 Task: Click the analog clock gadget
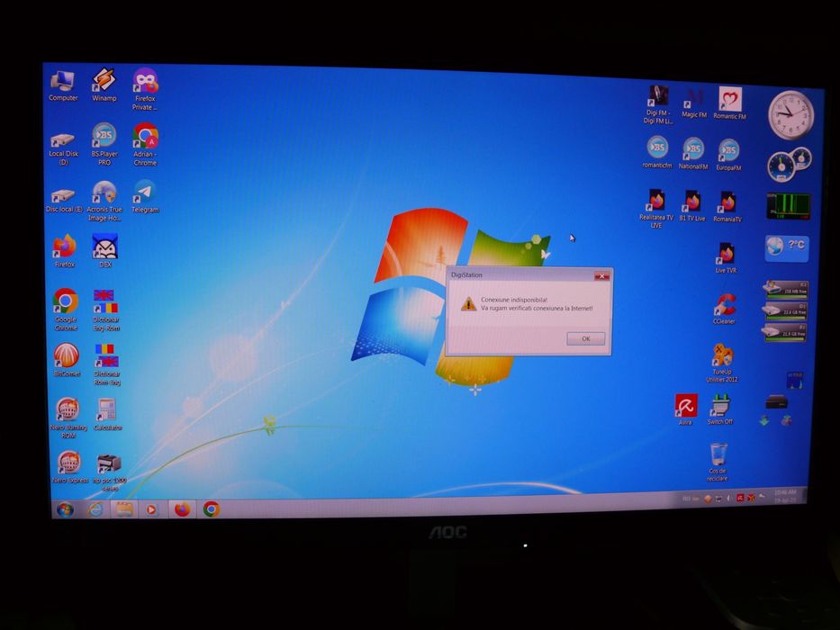click(790, 114)
